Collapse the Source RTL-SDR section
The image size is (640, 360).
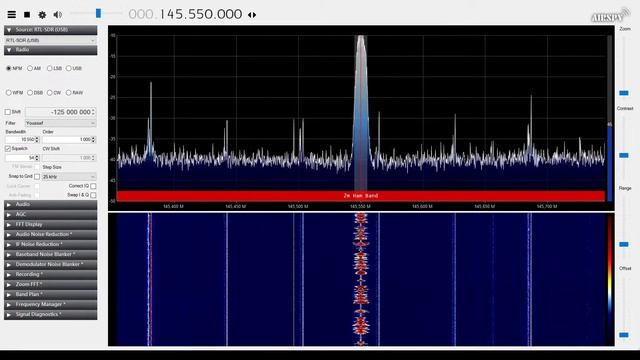click(x=51, y=30)
